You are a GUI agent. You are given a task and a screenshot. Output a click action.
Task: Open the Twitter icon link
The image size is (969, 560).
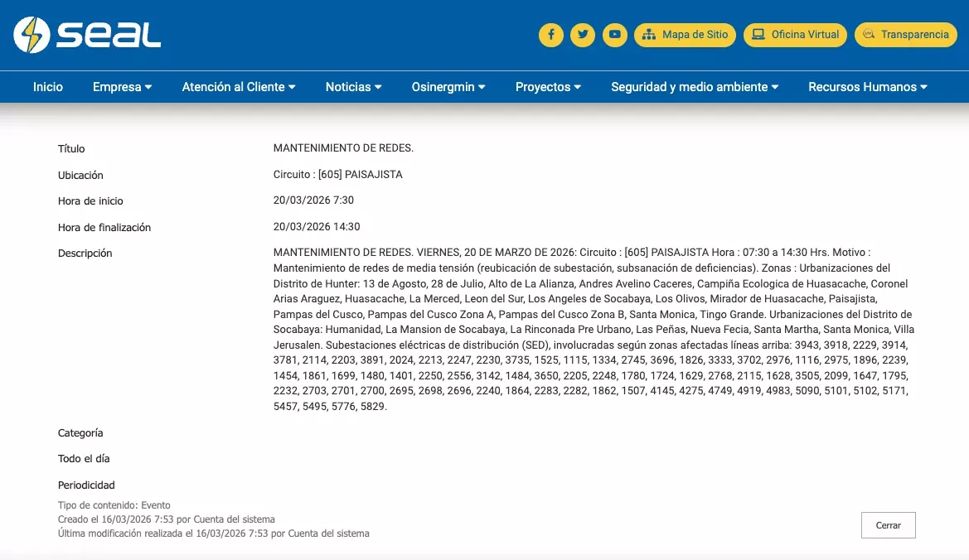(x=583, y=35)
